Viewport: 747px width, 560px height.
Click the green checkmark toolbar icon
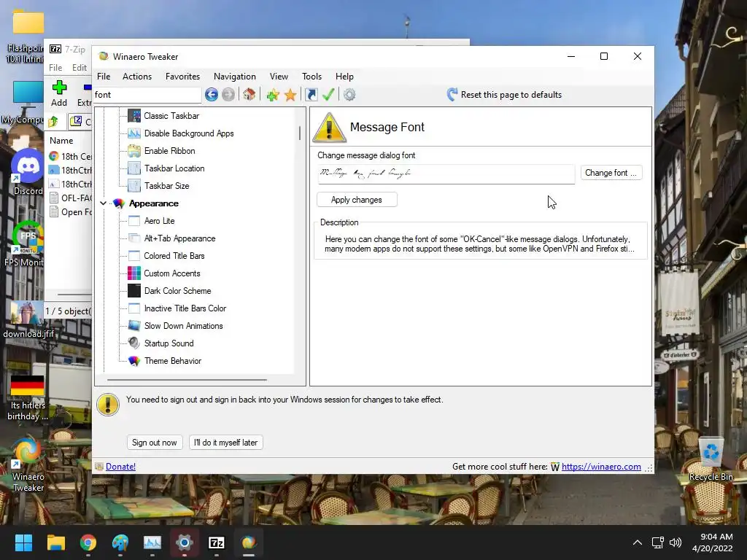(x=328, y=95)
